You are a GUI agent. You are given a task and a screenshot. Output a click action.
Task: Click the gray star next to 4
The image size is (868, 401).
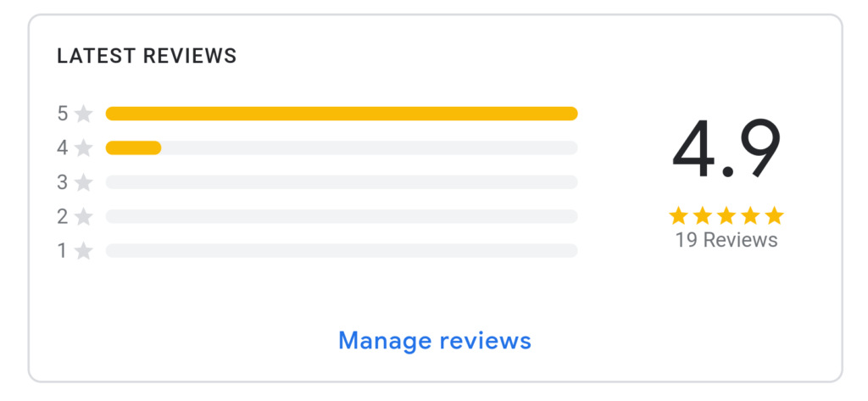[x=84, y=148]
